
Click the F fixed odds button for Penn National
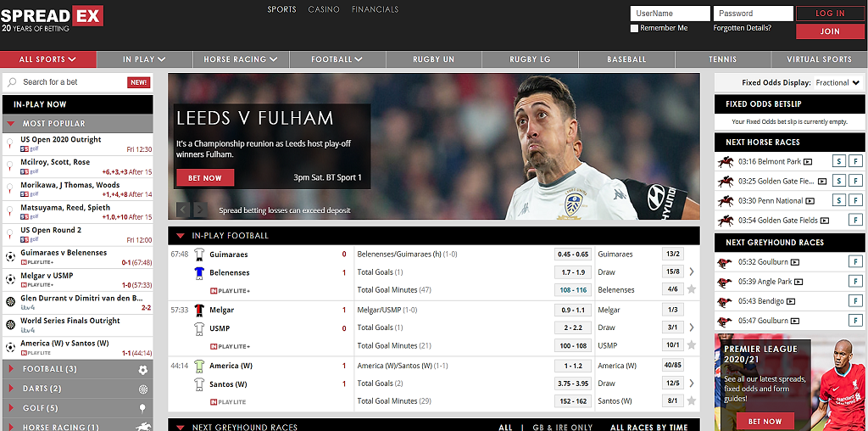click(855, 200)
